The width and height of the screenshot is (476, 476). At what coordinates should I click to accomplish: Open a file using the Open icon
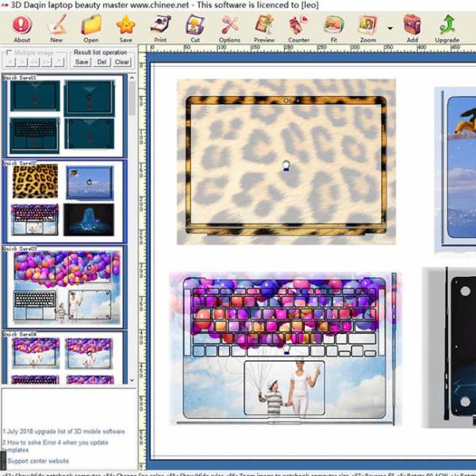pyautogui.click(x=91, y=28)
